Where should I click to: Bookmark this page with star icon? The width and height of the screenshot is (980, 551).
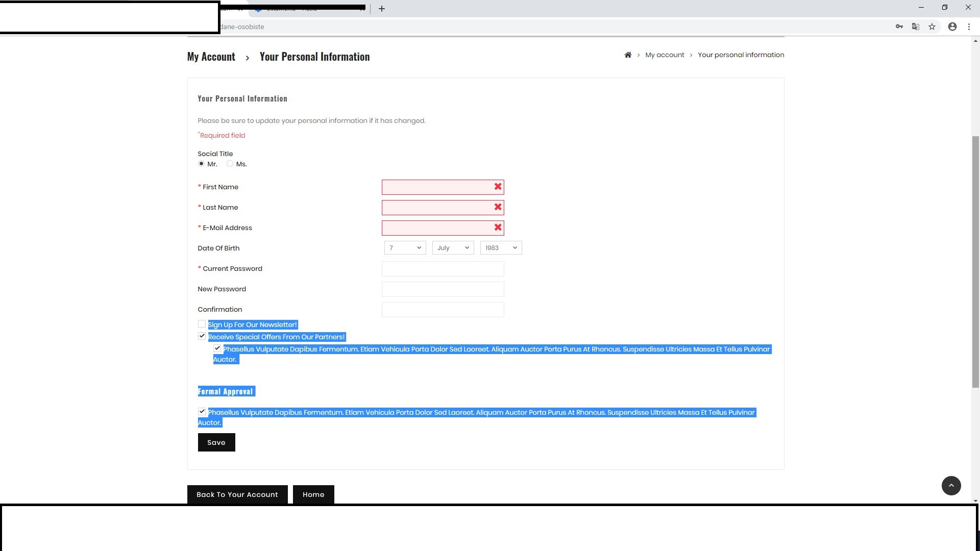click(932, 27)
